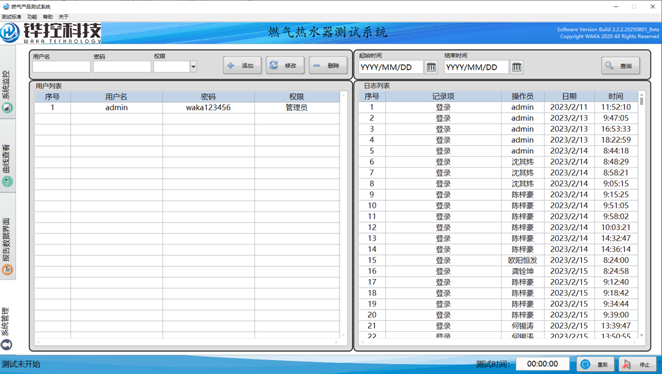Viewport: 662px width, 374px height.
Task: Expand the 权限 dropdown arrow
Action: pyautogui.click(x=193, y=67)
